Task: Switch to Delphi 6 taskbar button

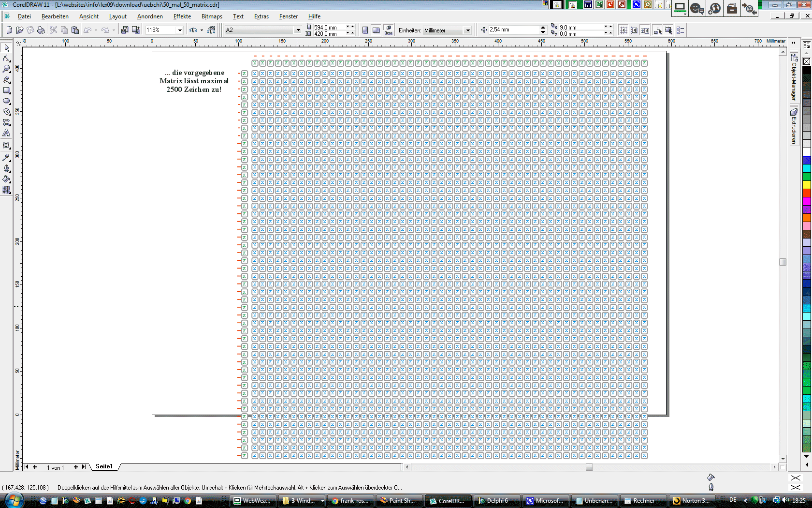Action: (497, 501)
